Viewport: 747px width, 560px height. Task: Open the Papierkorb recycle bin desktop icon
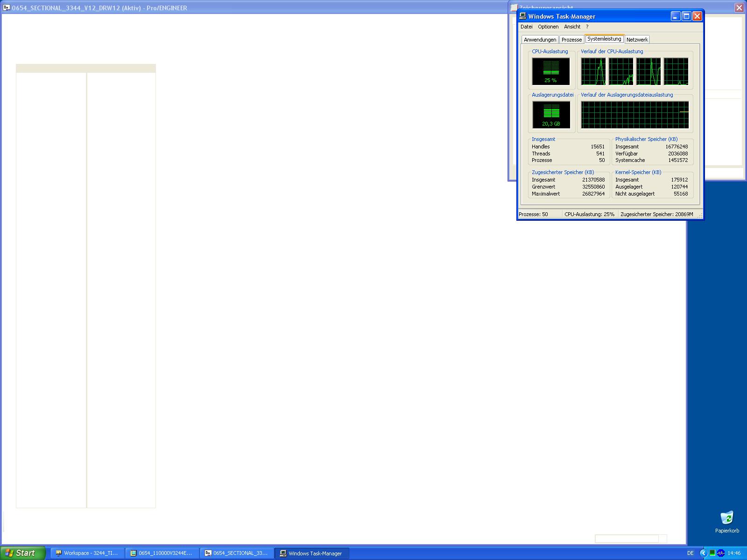[x=727, y=522]
